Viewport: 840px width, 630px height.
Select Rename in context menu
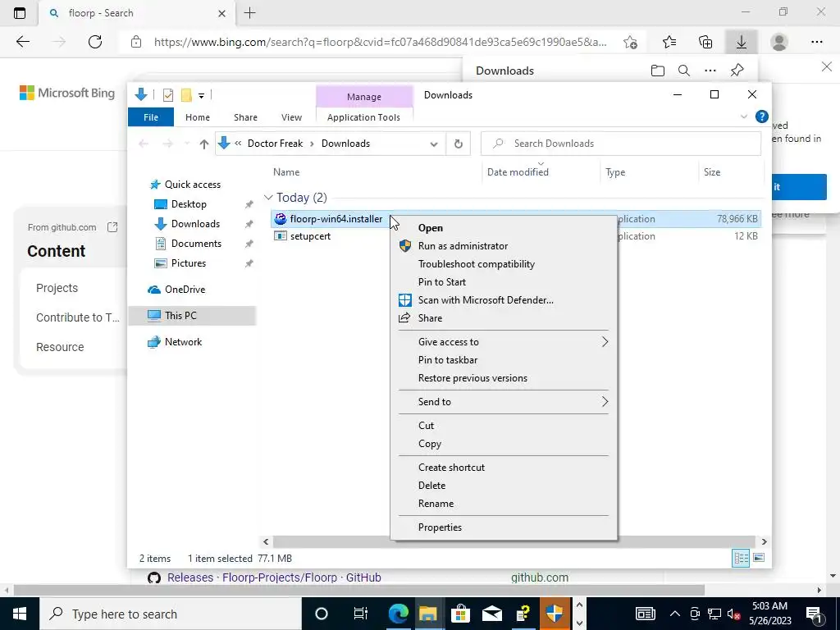503,504
